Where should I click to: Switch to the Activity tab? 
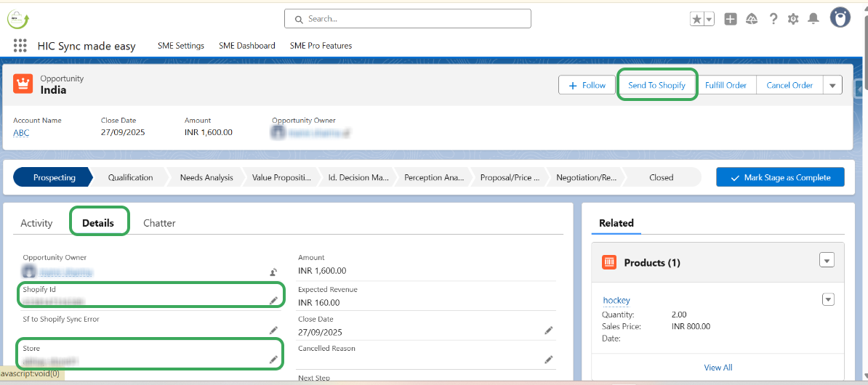coord(36,223)
